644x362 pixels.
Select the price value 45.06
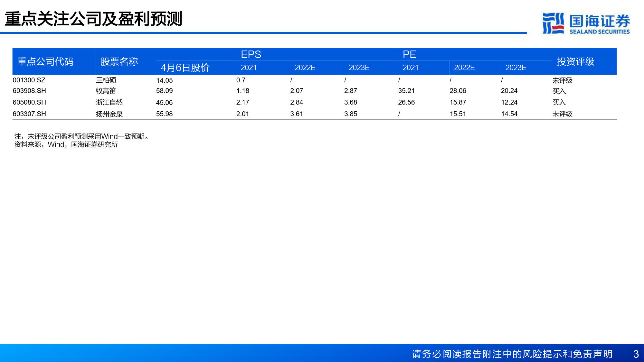pyautogui.click(x=165, y=103)
